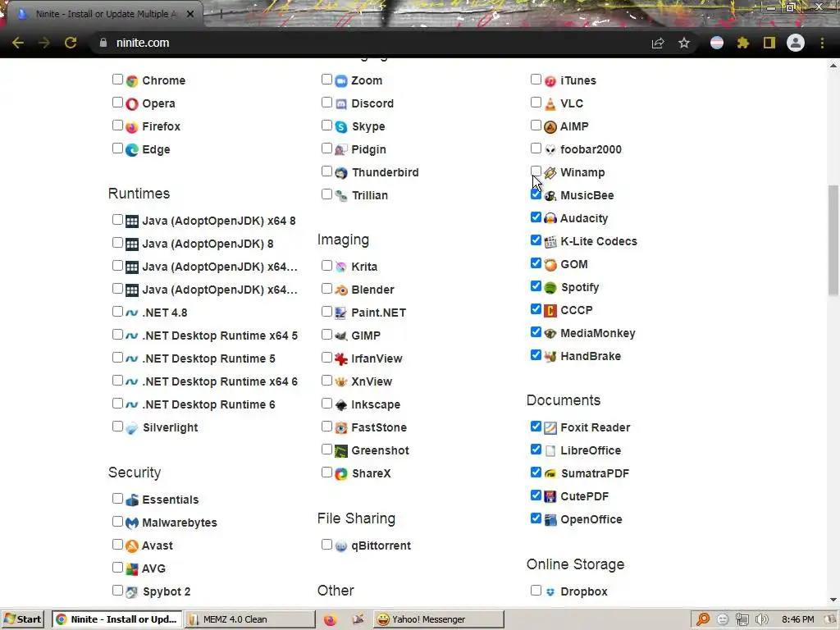Click the K-Lite Codecs label
Viewport: 840px width, 630px height.
[x=599, y=242]
